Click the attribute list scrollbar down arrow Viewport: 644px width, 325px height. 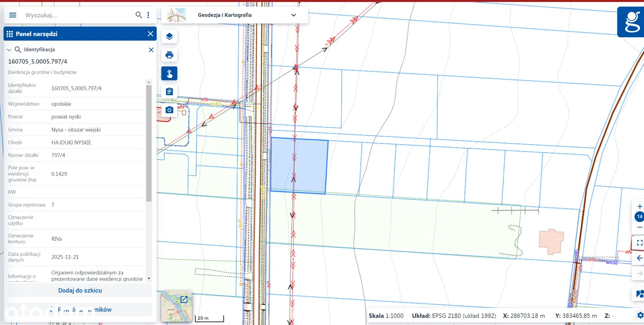click(149, 279)
